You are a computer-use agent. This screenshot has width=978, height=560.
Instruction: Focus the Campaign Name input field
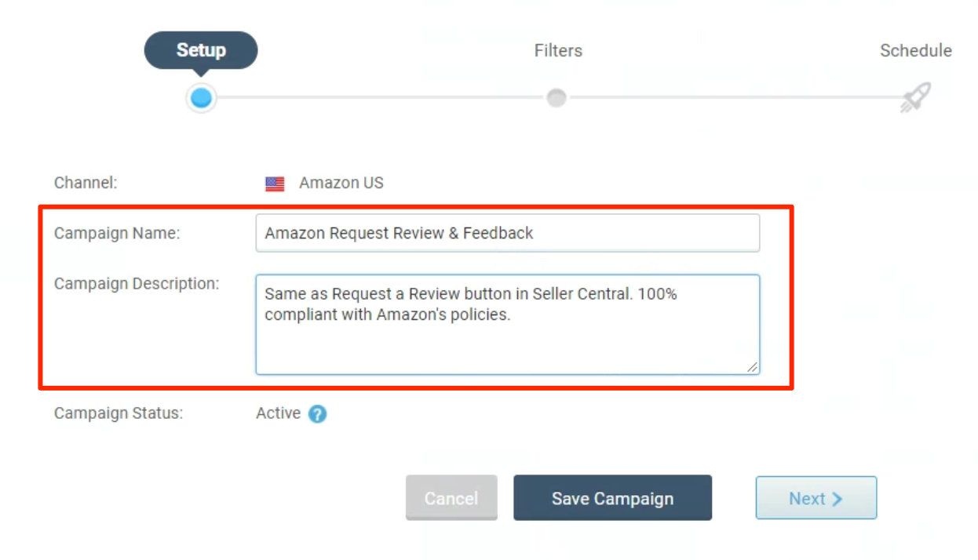click(x=508, y=233)
